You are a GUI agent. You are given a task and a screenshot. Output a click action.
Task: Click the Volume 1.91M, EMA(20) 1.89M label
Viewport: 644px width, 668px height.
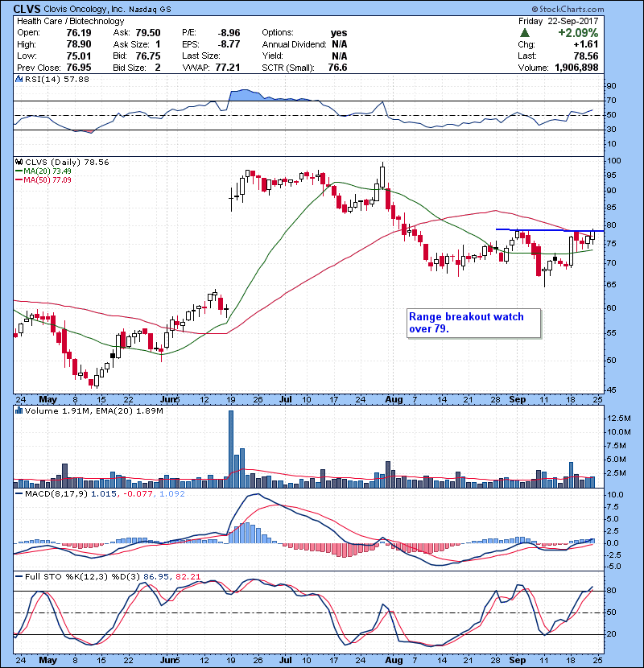tap(93, 410)
